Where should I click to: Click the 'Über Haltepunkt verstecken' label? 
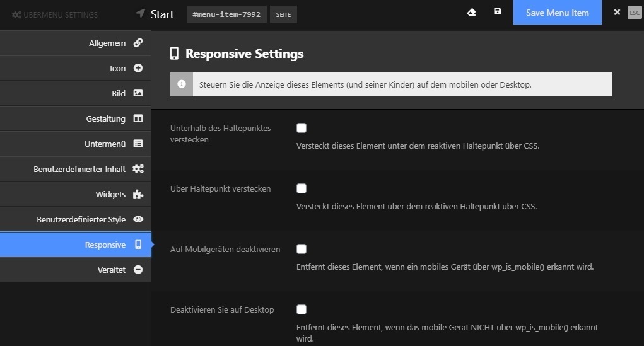221,189
